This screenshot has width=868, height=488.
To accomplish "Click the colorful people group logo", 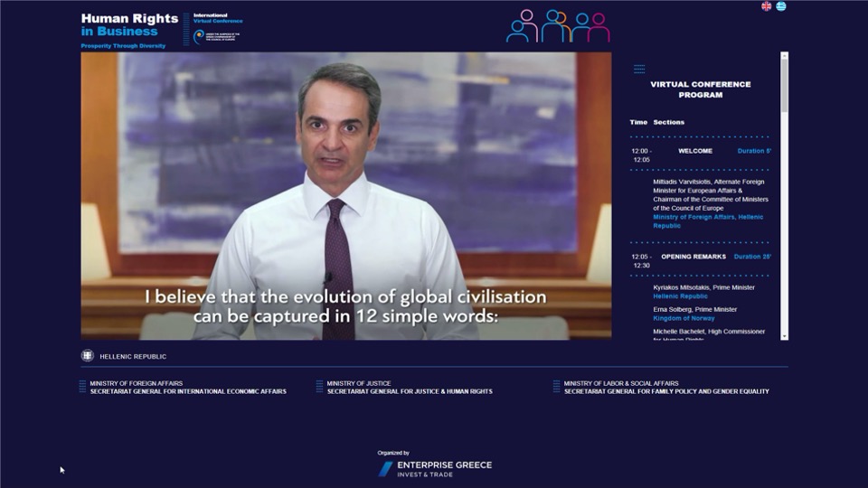I will click(558, 26).
